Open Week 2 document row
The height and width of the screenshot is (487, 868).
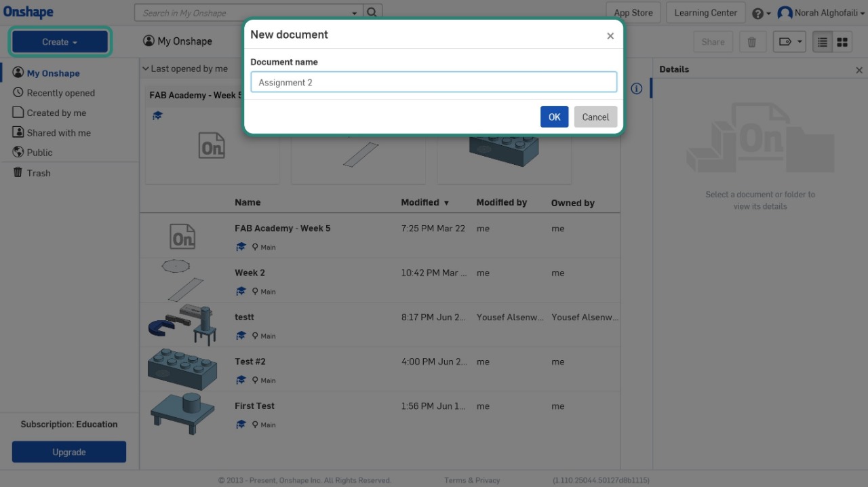[x=380, y=281]
